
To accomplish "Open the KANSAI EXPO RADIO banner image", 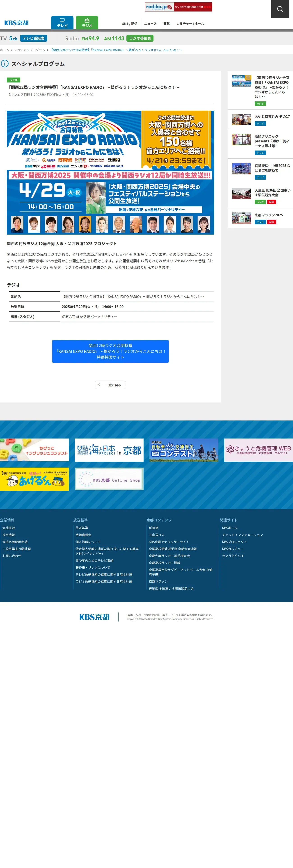I will 110,173.
